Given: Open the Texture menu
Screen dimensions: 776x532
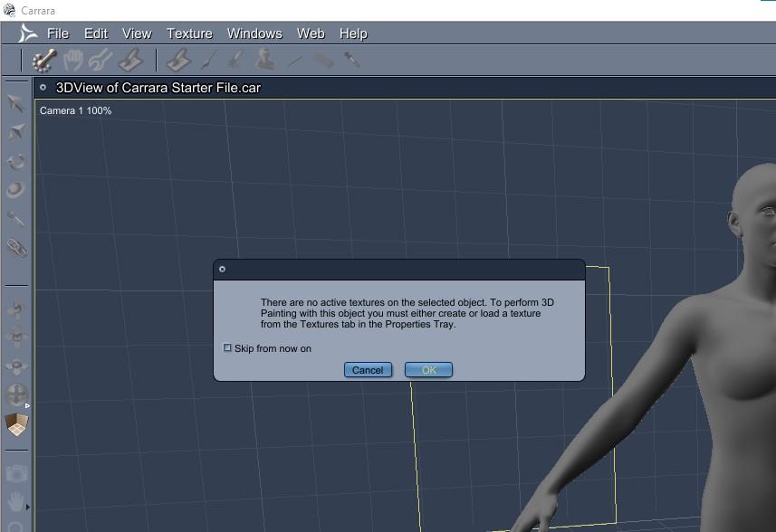Looking at the screenshot, I should point(189,33).
